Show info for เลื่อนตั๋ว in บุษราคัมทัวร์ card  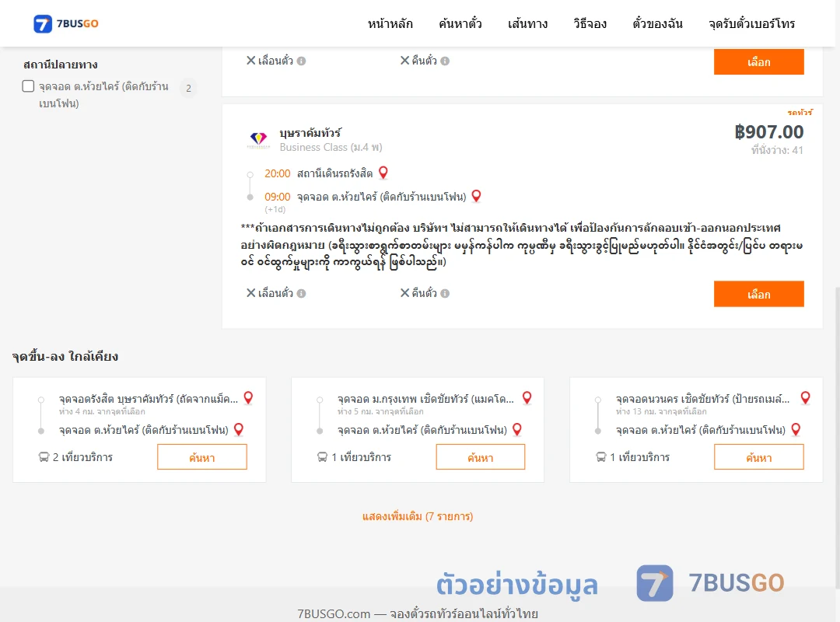pyautogui.click(x=302, y=294)
